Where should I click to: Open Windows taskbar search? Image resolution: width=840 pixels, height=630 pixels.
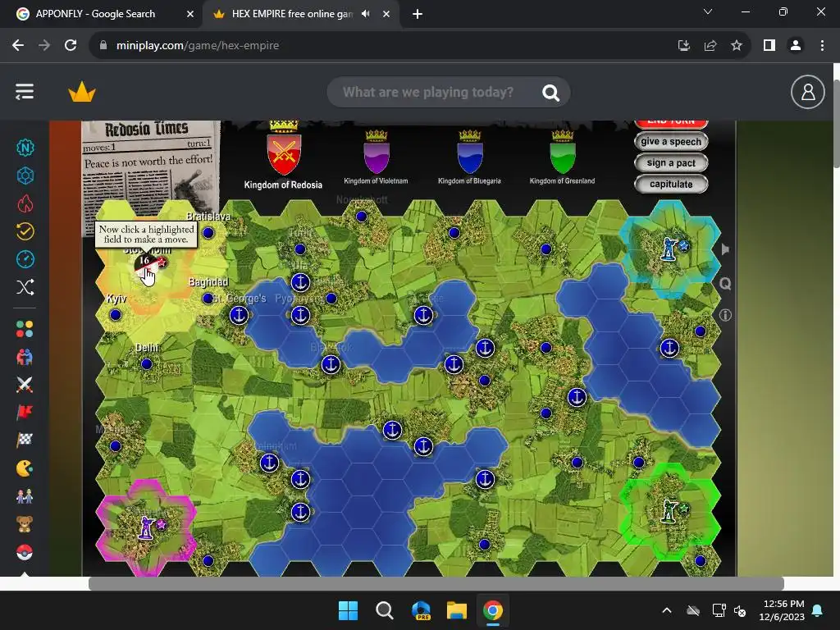[x=384, y=610]
